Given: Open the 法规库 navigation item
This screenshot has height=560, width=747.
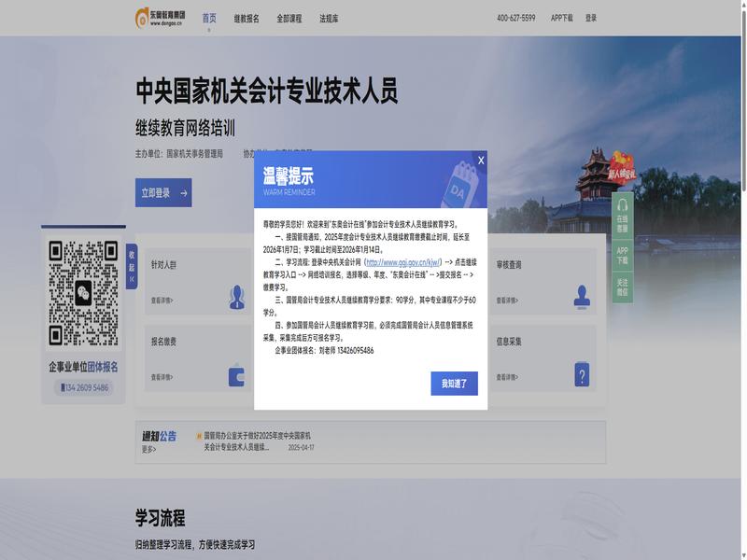Looking at the screenshot, I should (329, 18).
